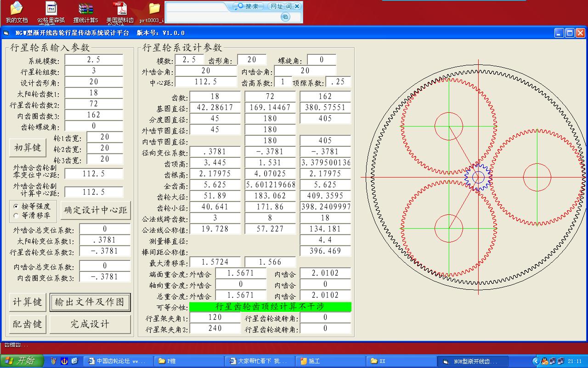Close the desktop search toolbar
This screenshot has width=588, height=368.
pos(297,6)
